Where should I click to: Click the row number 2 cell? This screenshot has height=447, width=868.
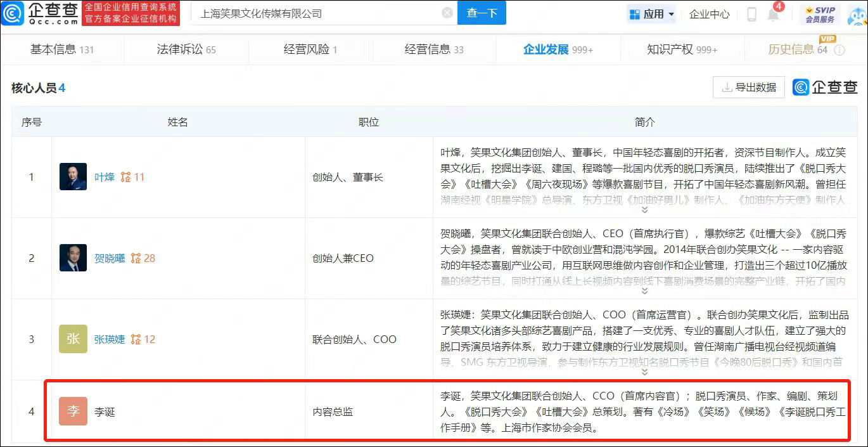(32, 259)
